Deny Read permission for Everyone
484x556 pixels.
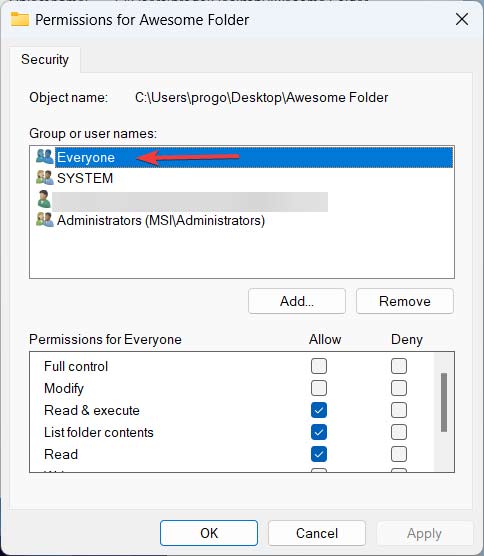pos(399,454)
